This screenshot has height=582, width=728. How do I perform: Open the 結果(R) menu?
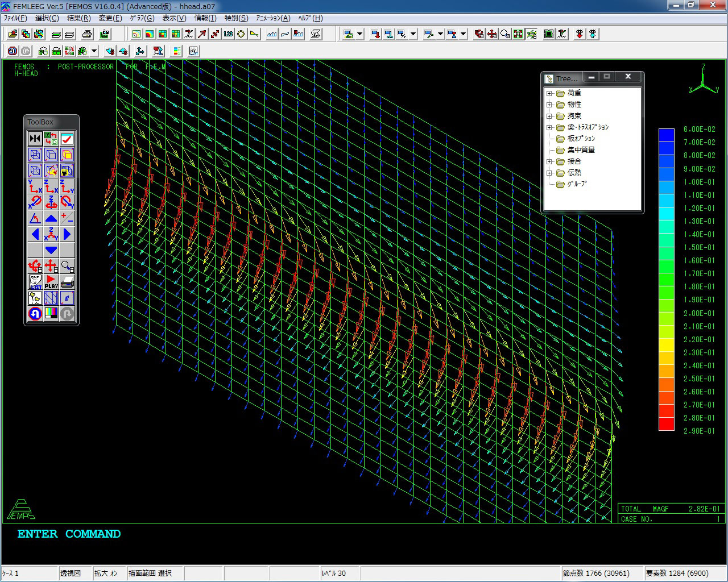point(78,18)
